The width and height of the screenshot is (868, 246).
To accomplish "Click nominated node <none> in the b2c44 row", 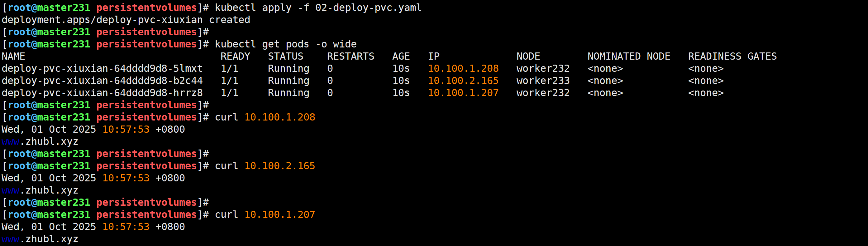I will tap(605, 81).
